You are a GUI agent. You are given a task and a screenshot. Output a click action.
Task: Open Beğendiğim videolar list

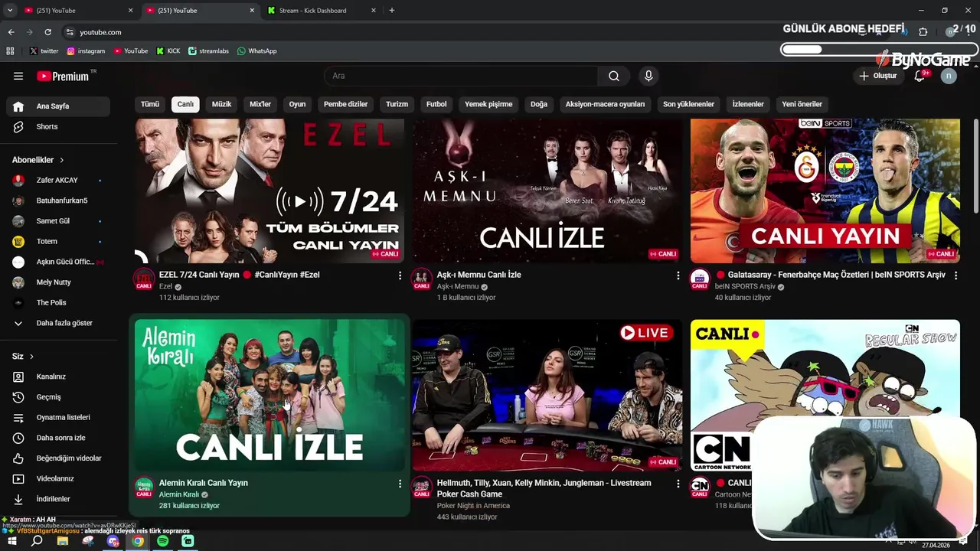click(x=57, y=458)
